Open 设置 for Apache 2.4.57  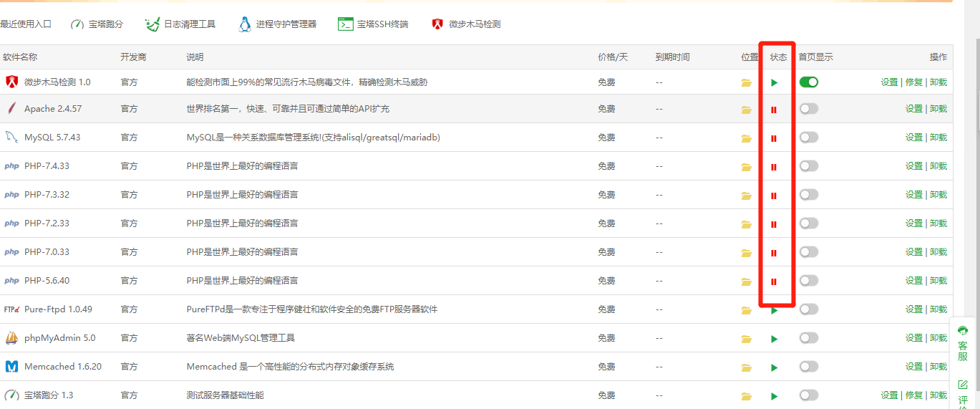click(913, 109)
